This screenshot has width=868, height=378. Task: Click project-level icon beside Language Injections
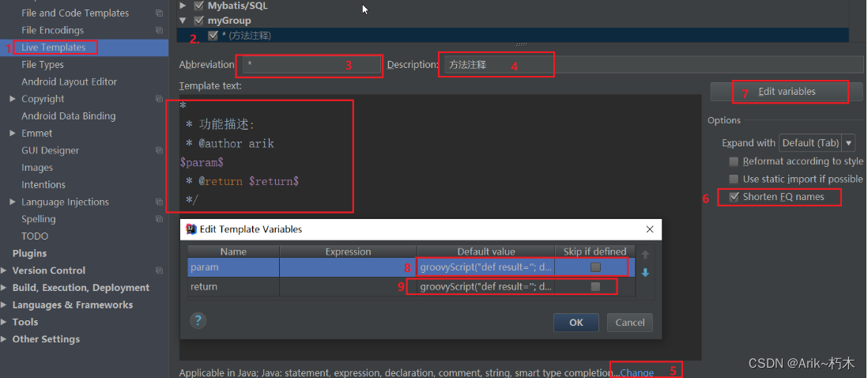point(160,202)
